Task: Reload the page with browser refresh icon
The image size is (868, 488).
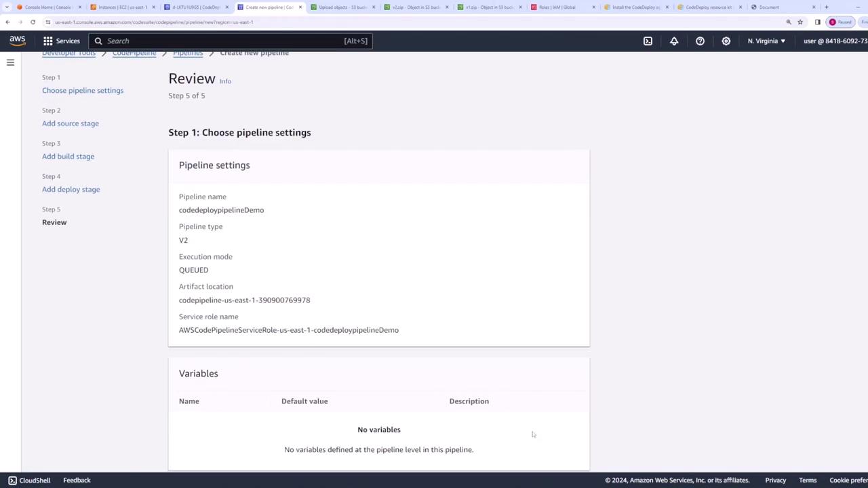Action: 33,22
